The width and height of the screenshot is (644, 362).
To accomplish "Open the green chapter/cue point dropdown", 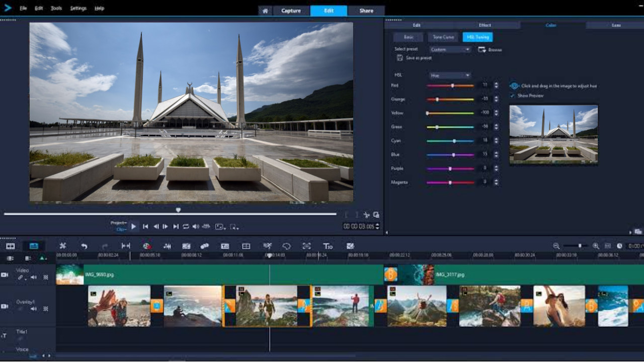I will pos(42,258).
